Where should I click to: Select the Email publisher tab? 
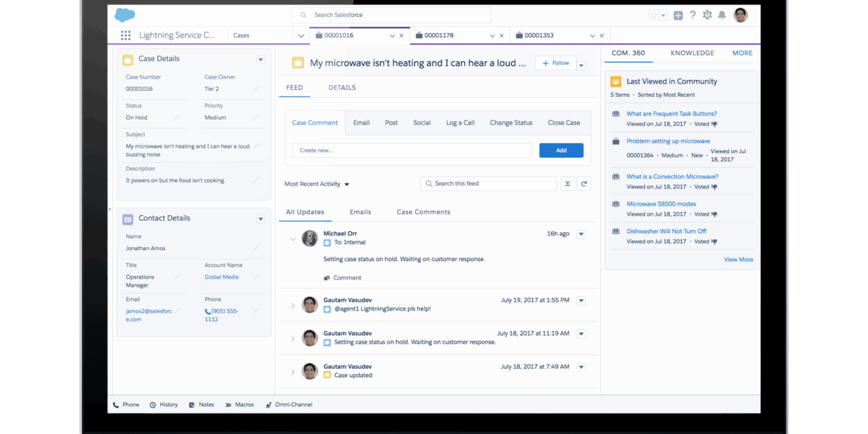361,123
